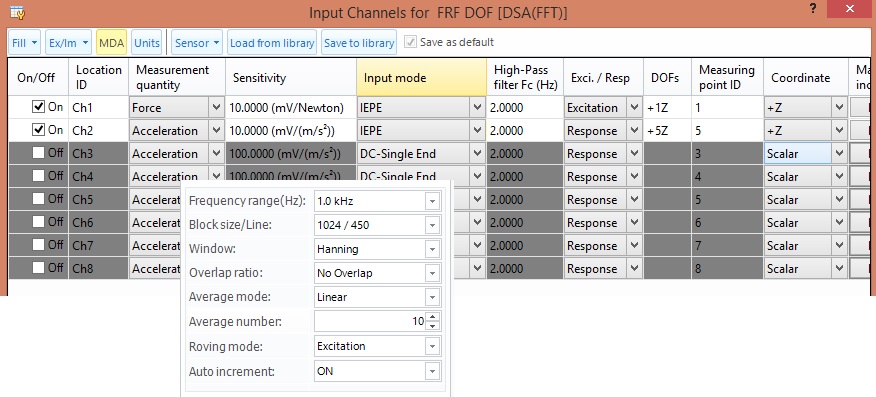
Task: Open the Frequency range 1.0 kHz dropdown
Action: 432,201
